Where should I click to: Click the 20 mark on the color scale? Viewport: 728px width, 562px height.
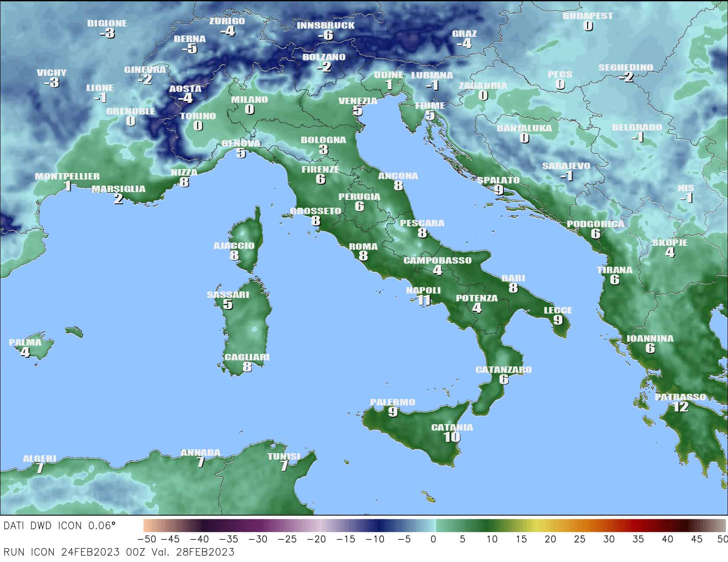(x=550, y=539)
